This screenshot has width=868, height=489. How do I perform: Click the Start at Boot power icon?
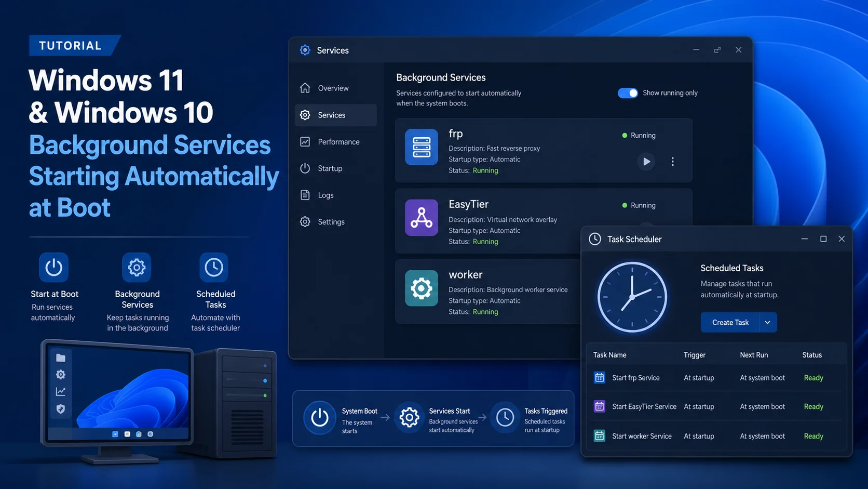pos(54,268)
